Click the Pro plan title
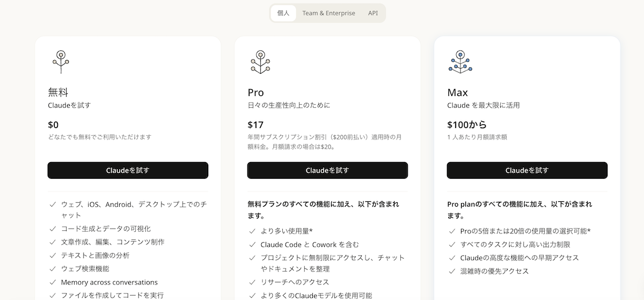 click(x=255, y=92)
